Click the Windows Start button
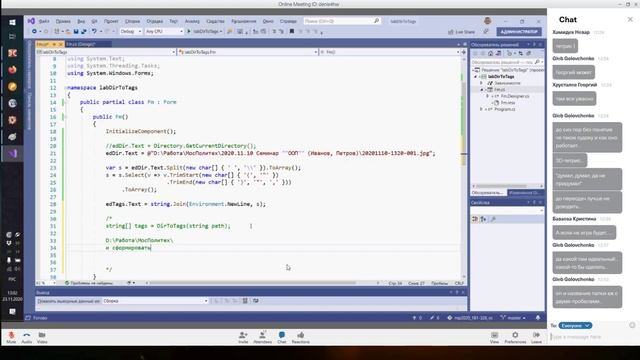The height and width of the screenshot is (360, 640). 12,22
